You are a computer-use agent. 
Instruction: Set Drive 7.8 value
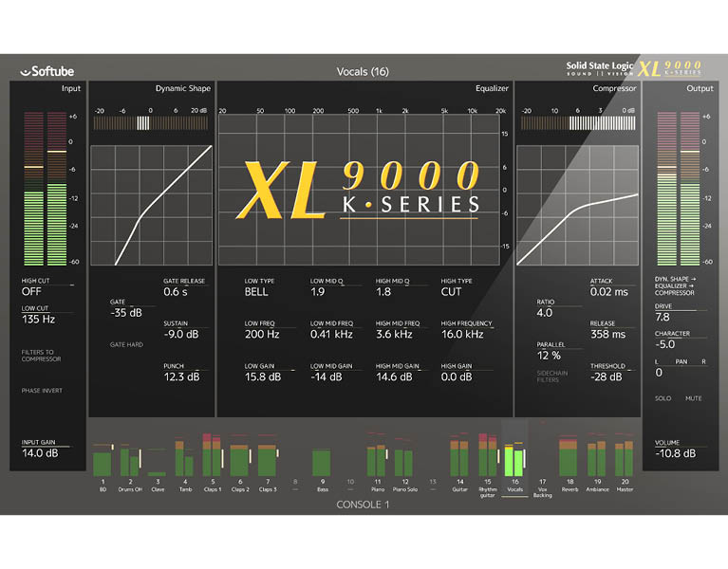click(x=663, y=317)
